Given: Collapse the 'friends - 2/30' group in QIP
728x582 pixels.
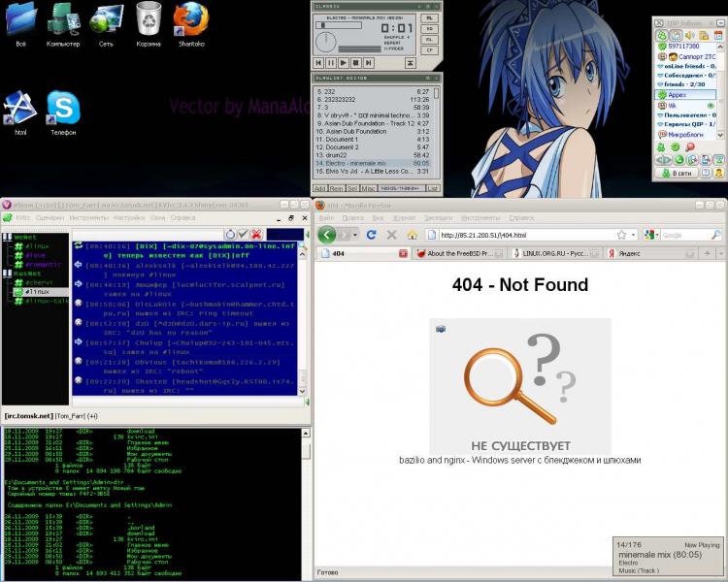Looking at the screenshot, I should pyautogui.click(x=660, y=84).
